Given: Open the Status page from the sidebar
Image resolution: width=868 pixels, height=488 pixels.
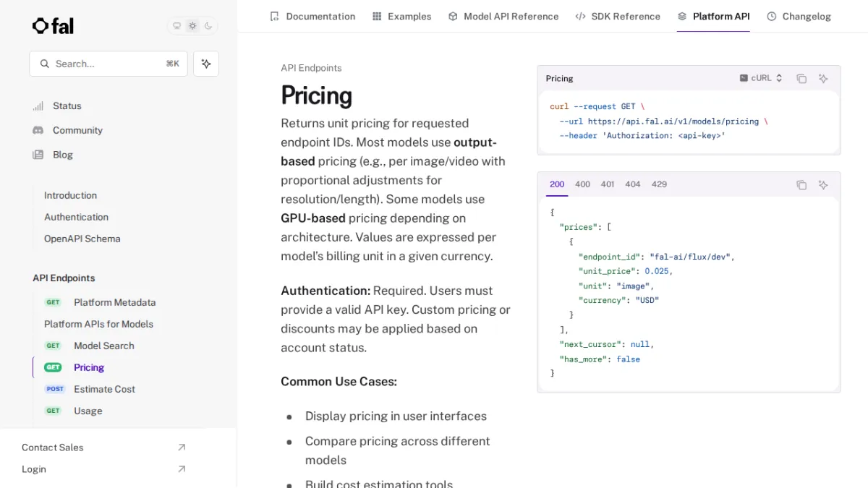Looking at the screenshot, I should pos(67,106).
